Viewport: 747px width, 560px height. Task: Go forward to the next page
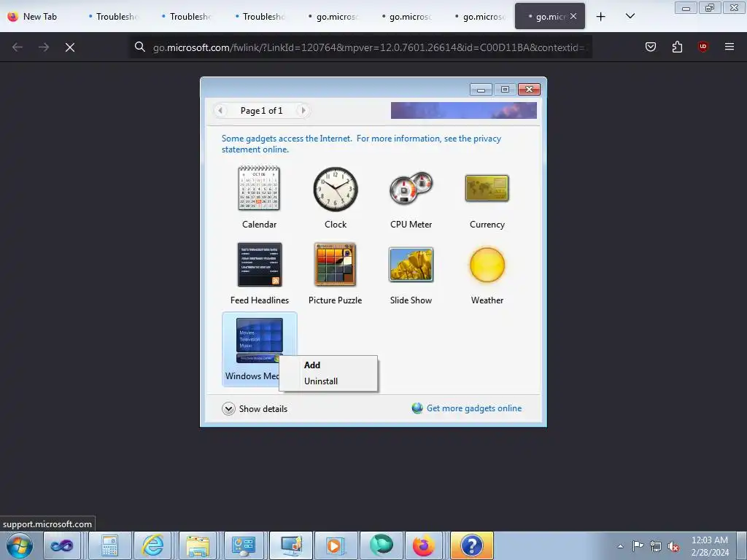click(x=43, y=47)
